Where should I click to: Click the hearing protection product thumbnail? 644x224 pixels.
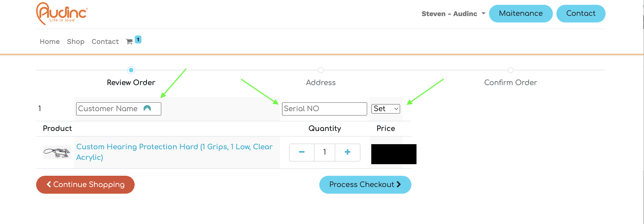pos(57,152)
